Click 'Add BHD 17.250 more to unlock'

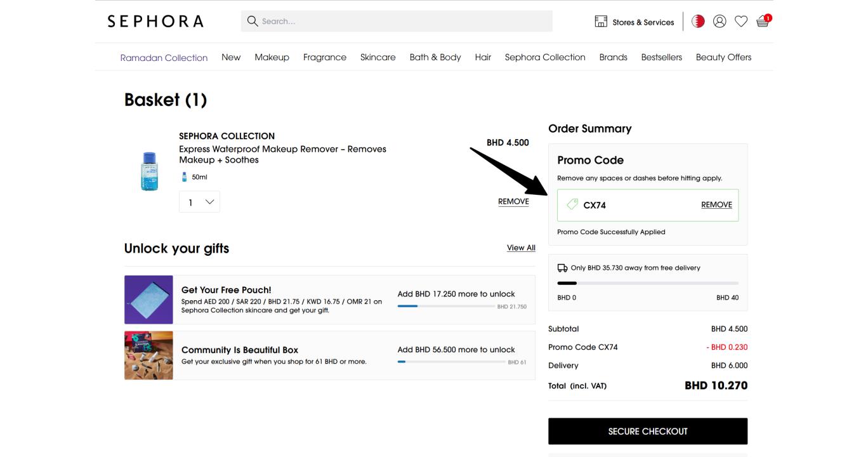[x=456, y=294]
